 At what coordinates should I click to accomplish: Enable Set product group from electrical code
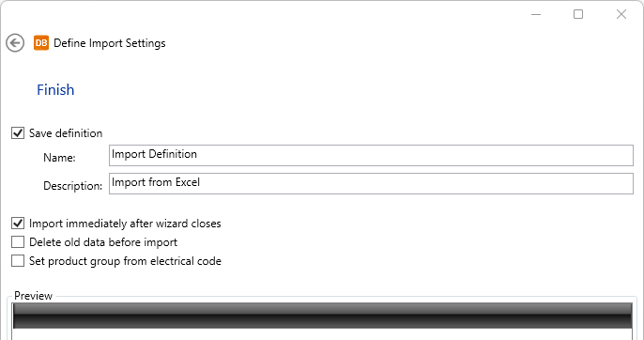[x=18, y=261]
